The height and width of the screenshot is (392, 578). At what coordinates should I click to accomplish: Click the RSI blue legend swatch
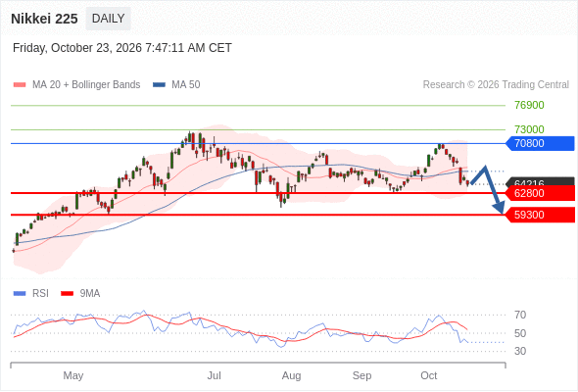[x=20, y=294]
